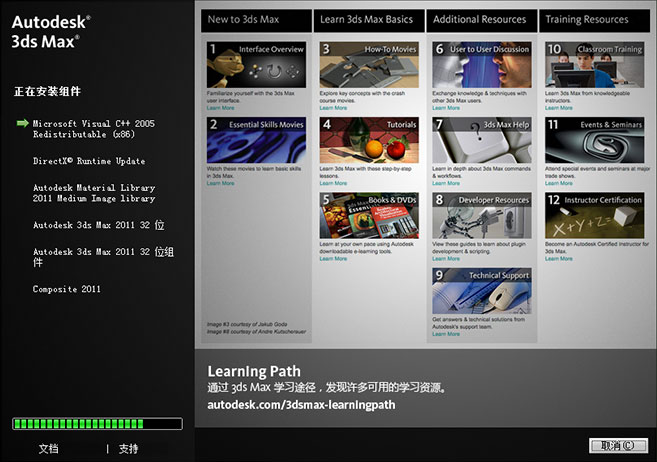
Task: Click Learn More under Instructor Certification
Action: pos(559,259)
